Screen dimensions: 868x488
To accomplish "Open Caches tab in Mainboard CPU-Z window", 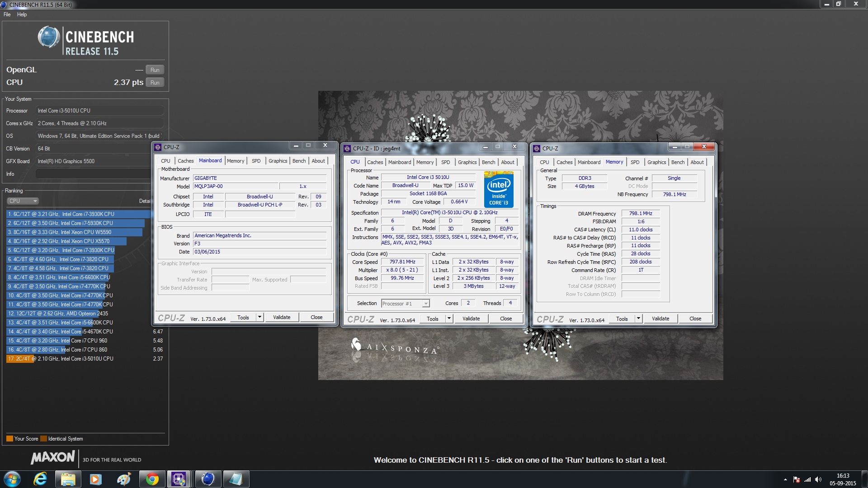I will tap(185, 161).
